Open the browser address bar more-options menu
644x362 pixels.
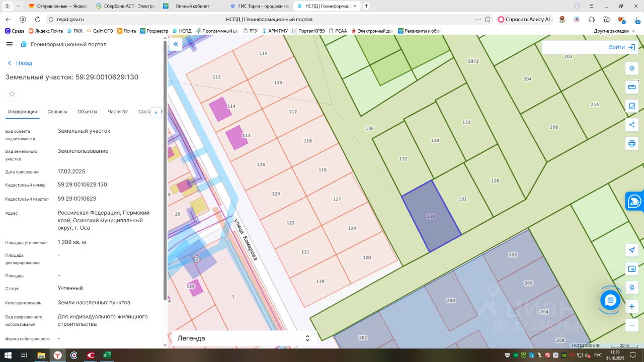point(478,19)
